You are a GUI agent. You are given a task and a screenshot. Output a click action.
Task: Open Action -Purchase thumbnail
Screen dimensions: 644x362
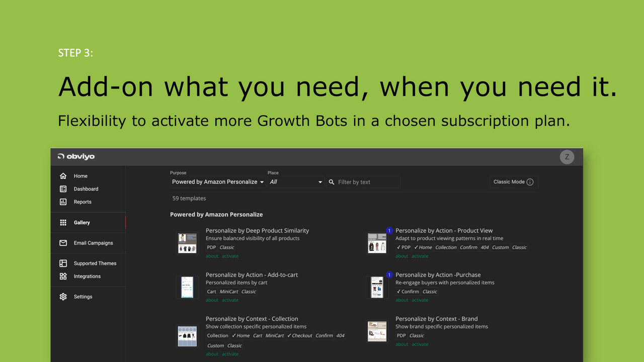[x=377, y=288]
